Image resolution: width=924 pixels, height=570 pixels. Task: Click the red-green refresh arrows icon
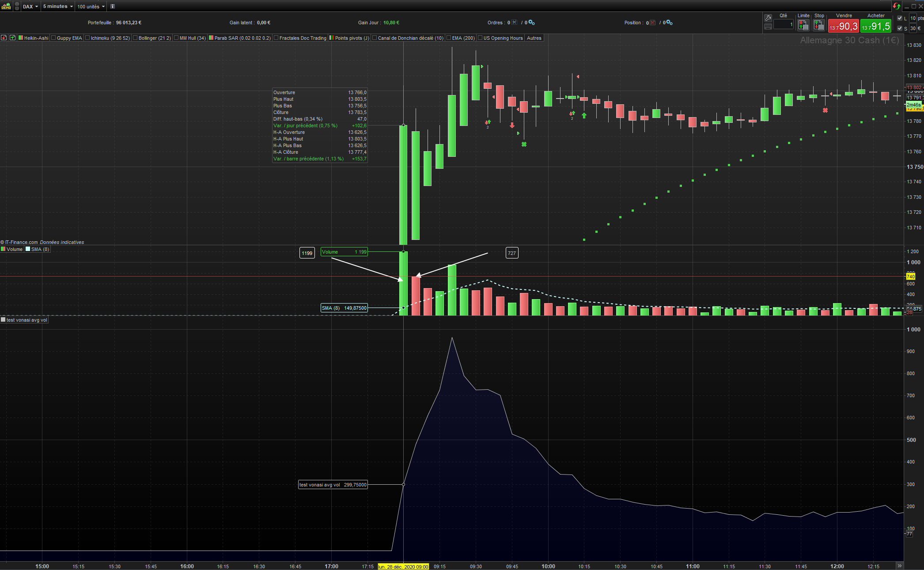click(896, 6)
